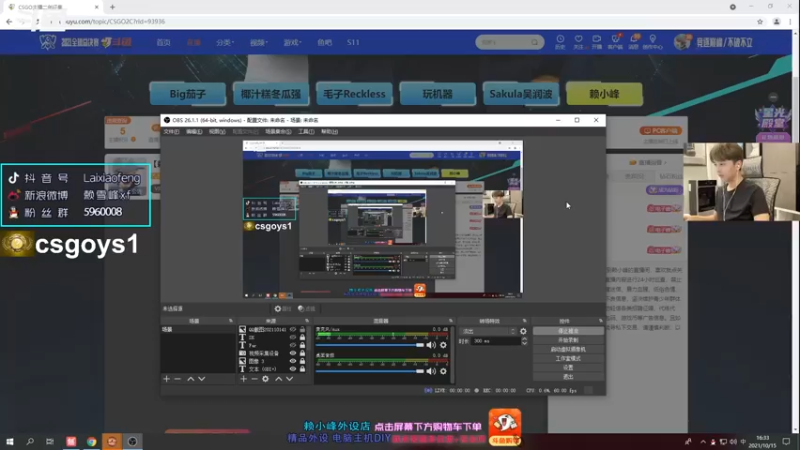
Task: Switch to OBS via taskbar icon
Action: [132, 441]
